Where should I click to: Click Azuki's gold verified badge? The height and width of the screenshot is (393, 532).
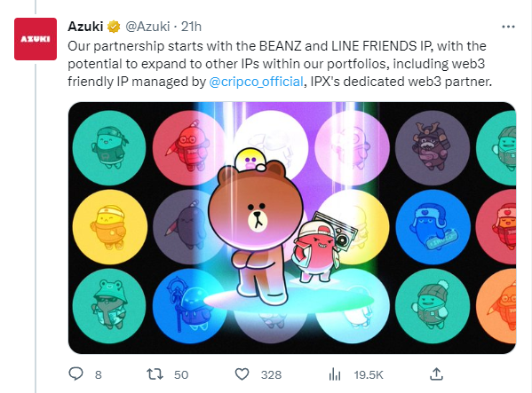pyautogui.click(x=114, y=27)
